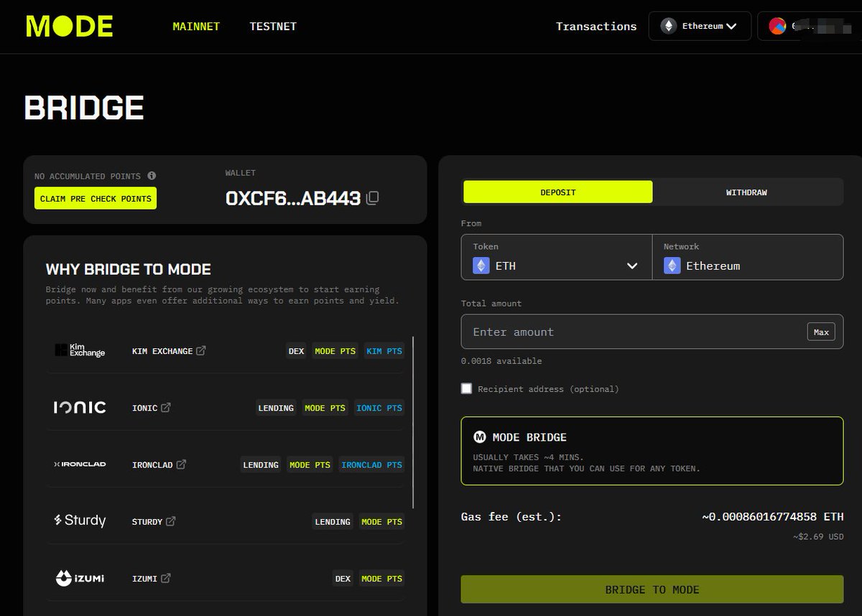Switch to MAINNET tab
862x616 pixels.
(x=196, y=27)
